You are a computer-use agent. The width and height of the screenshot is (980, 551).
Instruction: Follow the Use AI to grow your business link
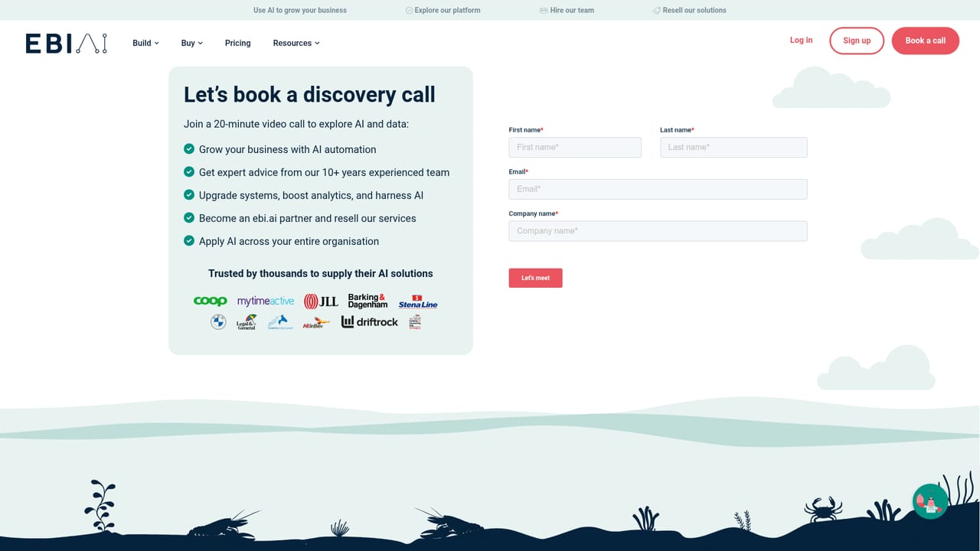point(300,11)
